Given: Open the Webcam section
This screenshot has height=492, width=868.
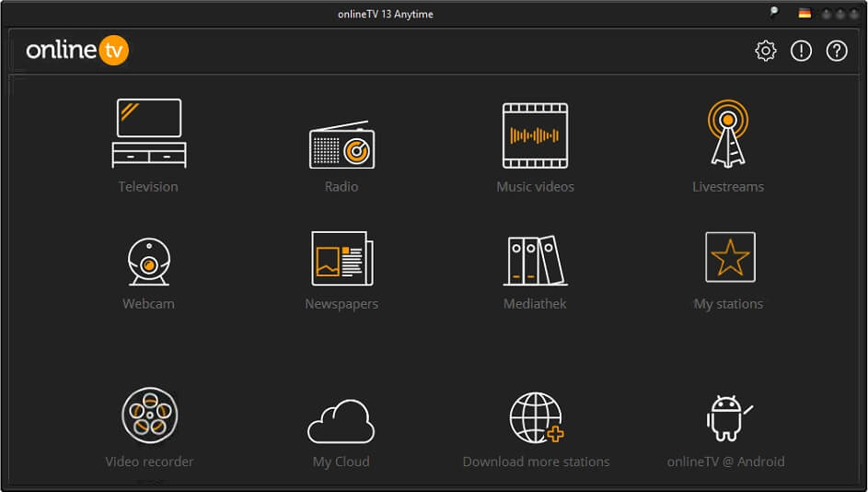Looking at the screenshot, I should [x=148, y=260].
